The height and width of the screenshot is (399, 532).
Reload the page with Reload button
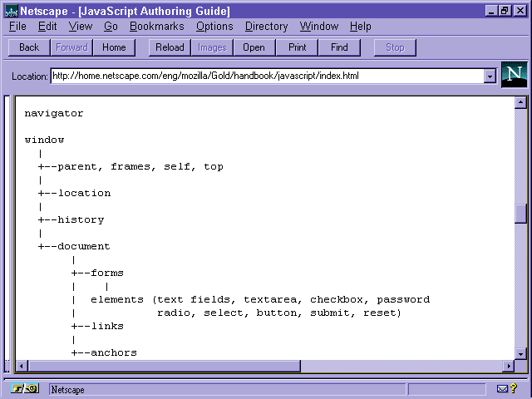click(170, 47)
